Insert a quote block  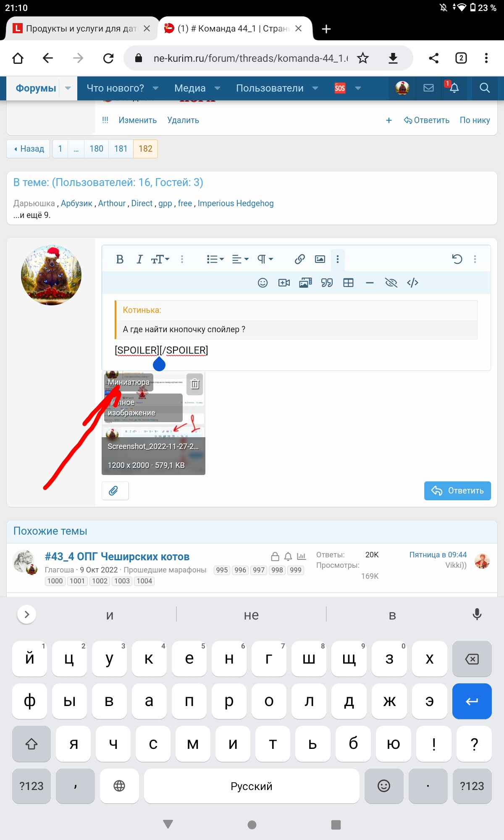coord(327,283)
